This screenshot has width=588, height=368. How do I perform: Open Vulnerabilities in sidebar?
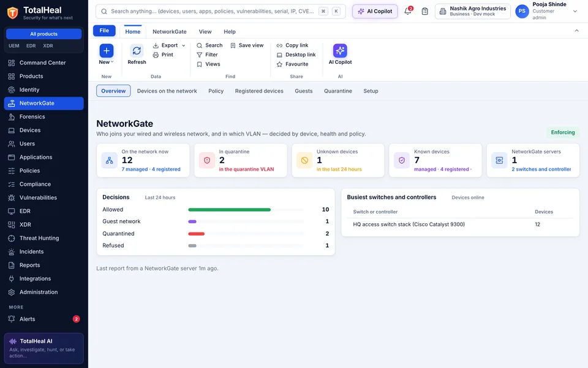[x=44, y=198]
